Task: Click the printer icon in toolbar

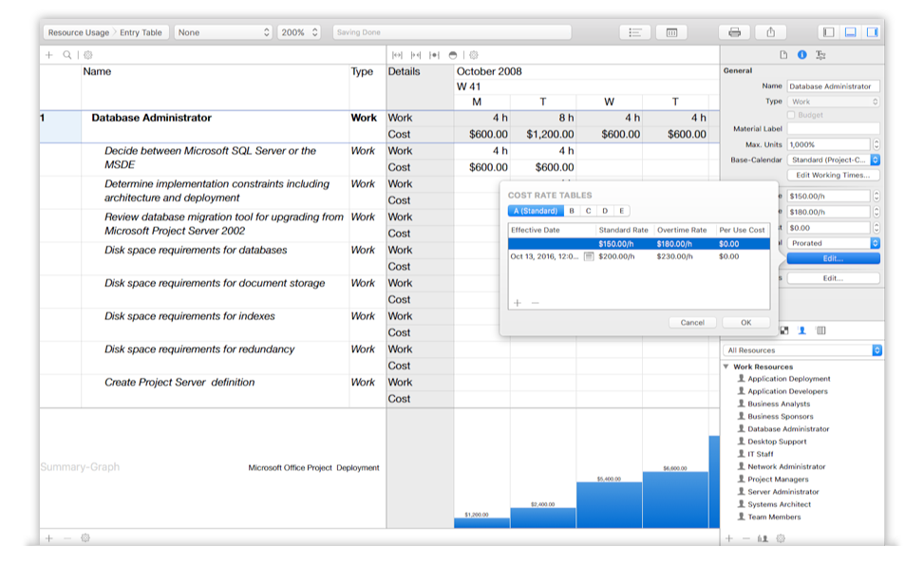Action: pos(734,32)
